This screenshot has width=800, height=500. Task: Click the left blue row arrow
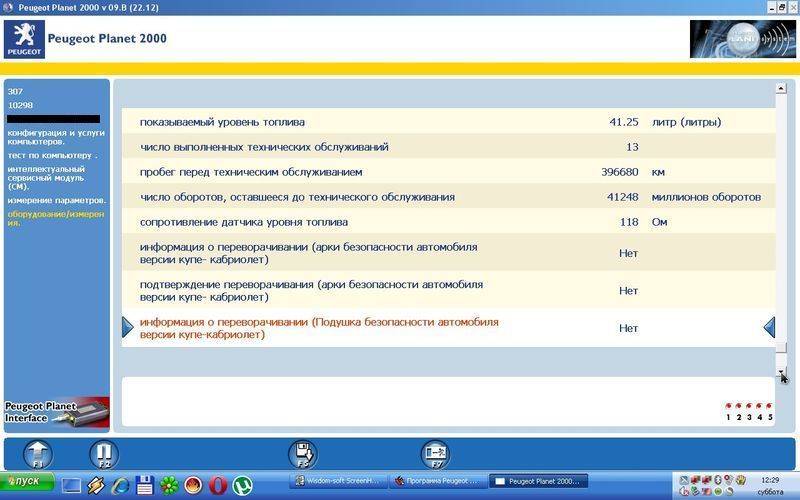pos(127,327)
